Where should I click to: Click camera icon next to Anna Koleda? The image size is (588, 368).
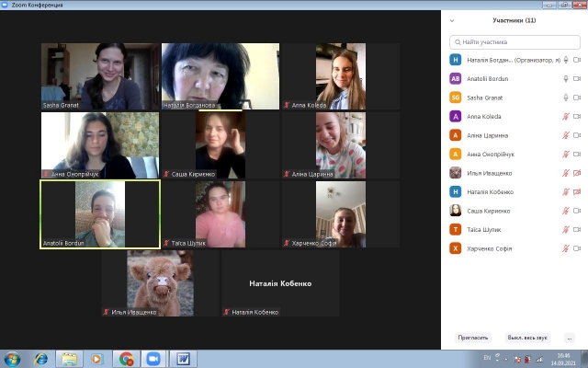point(577,117)
